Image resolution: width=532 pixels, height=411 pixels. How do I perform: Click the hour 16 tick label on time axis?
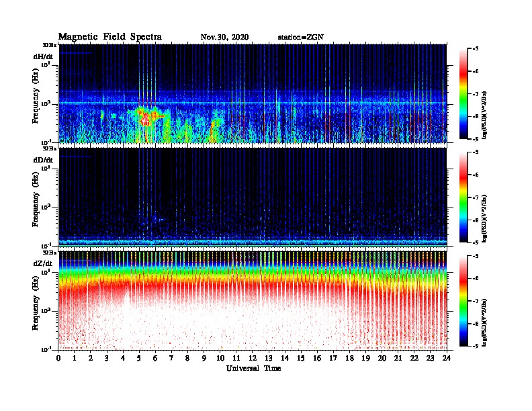317,358
